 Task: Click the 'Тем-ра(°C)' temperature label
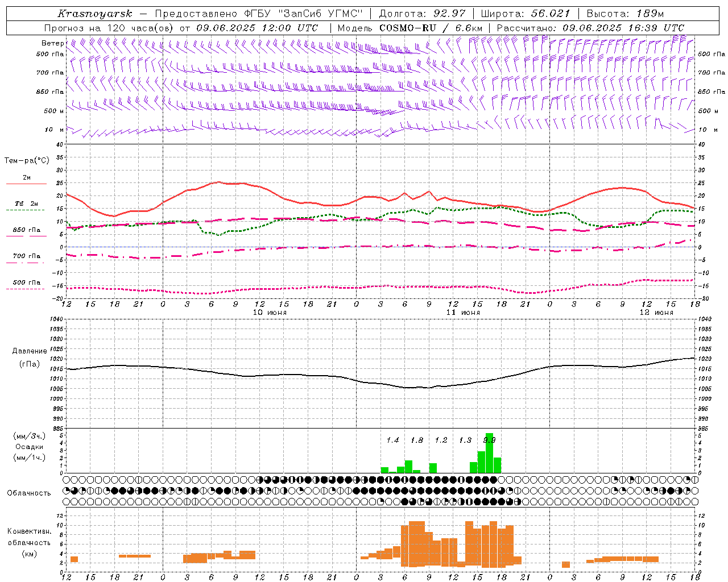27,161
